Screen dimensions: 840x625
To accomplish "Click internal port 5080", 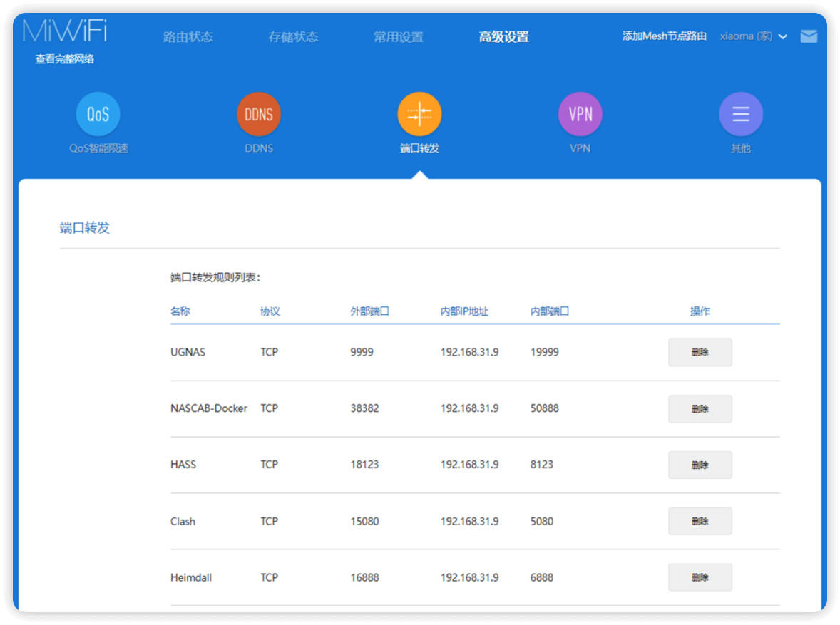I will [x=542, y=521].
